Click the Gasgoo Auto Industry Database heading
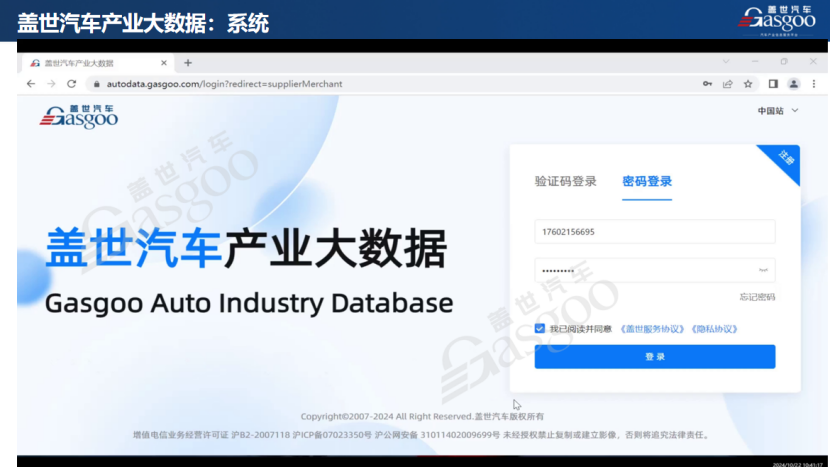 tap(249, 303)
